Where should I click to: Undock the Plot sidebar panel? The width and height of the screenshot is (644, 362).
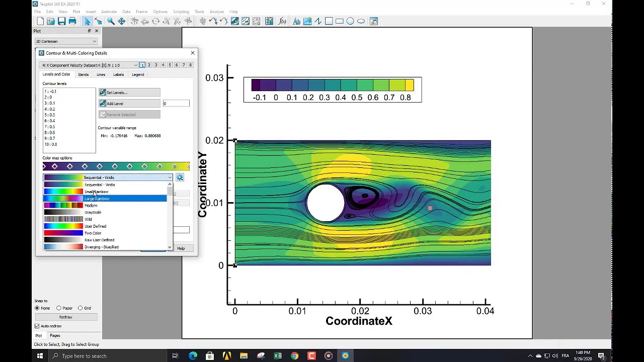(x=90, y=31)
